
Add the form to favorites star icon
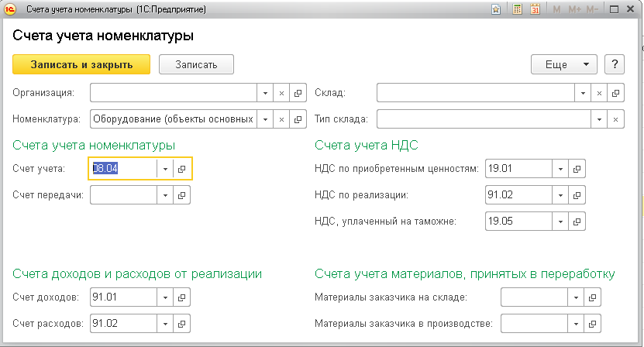pos(496,9)
